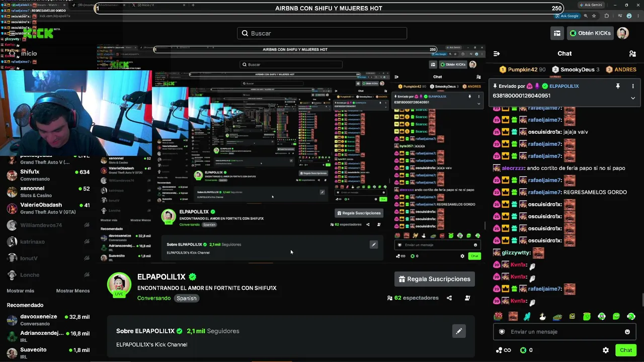Screen dimensions: 644x362
Task: Open the rewards chest icon in header
Action: pos(557,33)
